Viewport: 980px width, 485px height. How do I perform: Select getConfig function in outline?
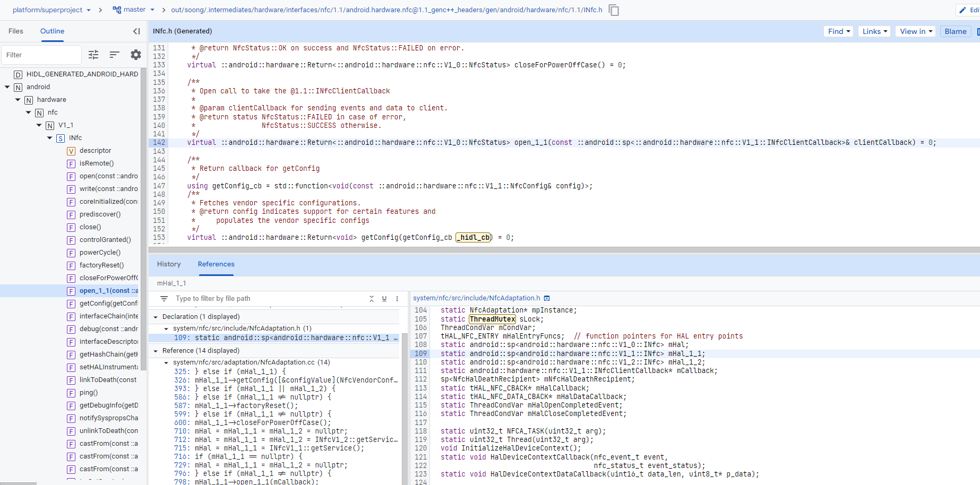pos(108,304)
